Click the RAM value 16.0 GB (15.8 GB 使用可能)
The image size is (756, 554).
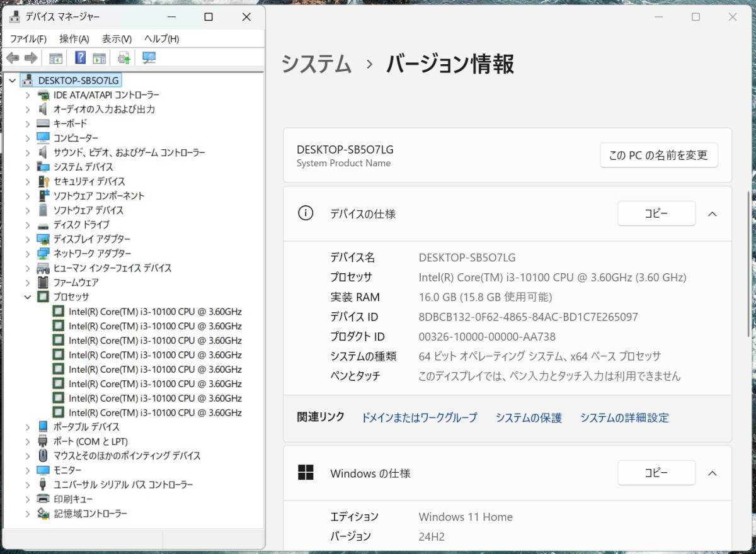(x=485, y=297)
